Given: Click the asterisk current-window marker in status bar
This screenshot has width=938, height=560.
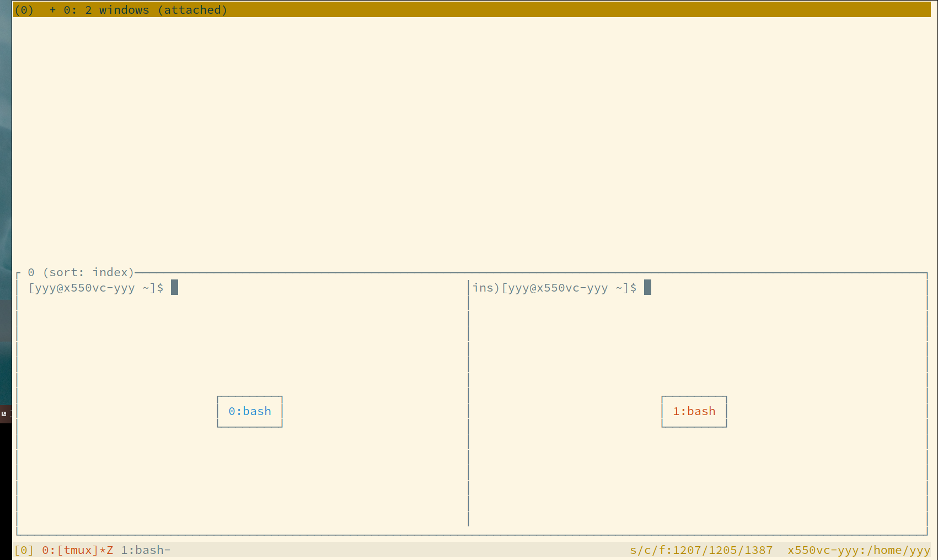Looking at the screenshot, I should (x=100, y=550).
